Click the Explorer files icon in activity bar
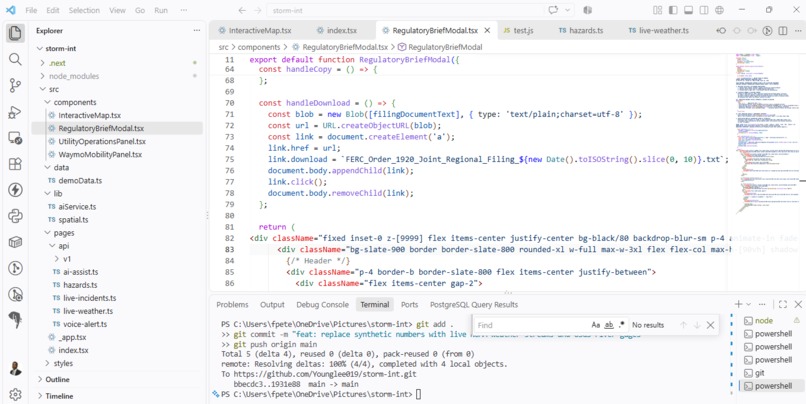 [x=15, y=33]
